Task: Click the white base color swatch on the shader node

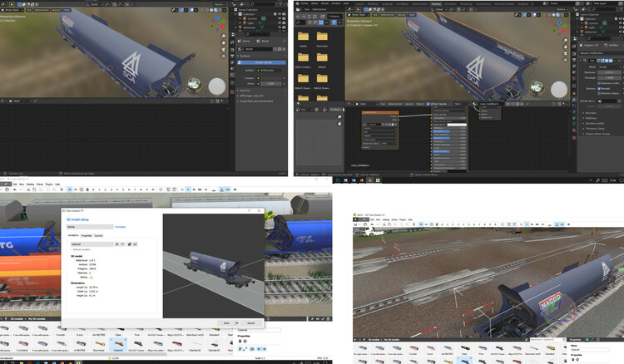Action: [457, 125]
